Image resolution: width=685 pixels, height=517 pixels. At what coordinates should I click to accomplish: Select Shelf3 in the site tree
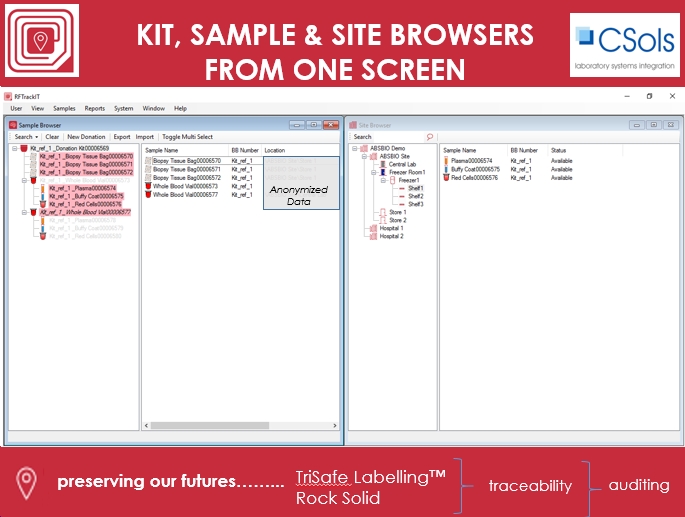tap(415, 204)
